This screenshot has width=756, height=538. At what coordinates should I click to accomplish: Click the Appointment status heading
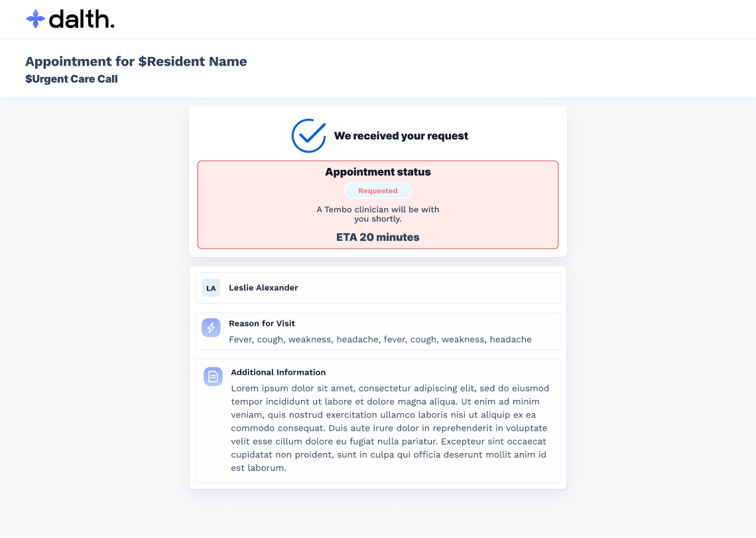378,172
